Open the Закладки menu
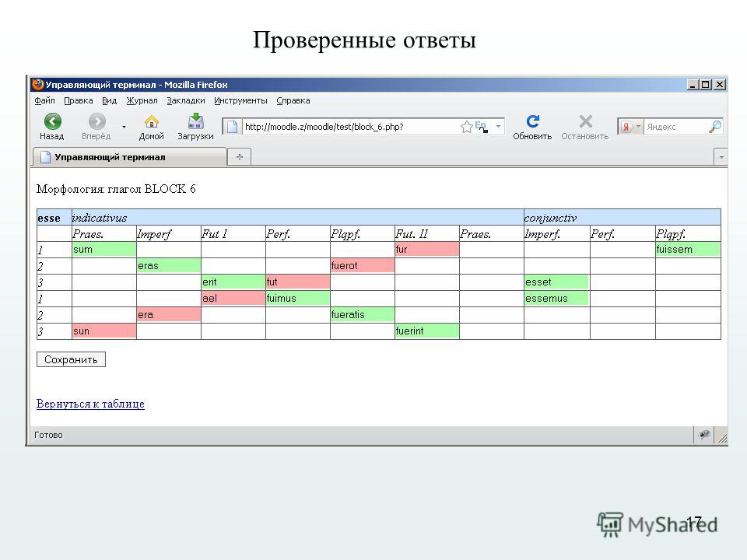The height and width of the screenshot is (560, 747). coord(186,100)
